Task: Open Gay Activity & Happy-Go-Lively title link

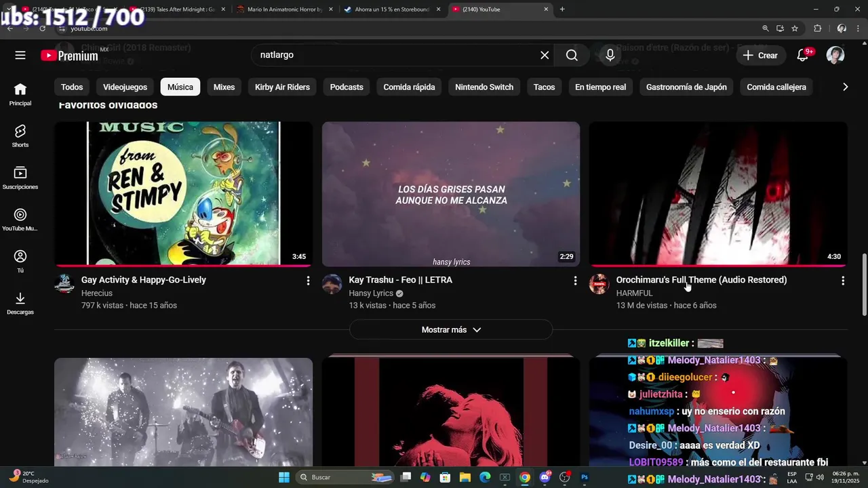Action: (x=144, y=280)
